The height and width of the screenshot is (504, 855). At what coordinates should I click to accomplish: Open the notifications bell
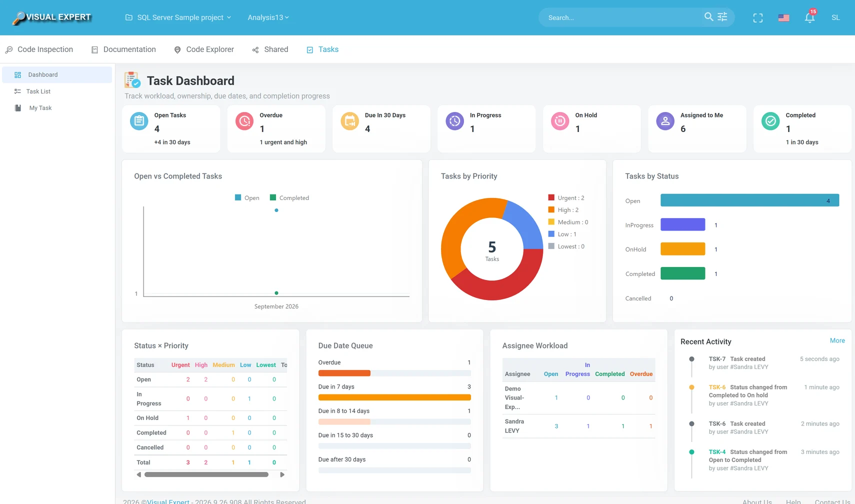coord(809,17)
